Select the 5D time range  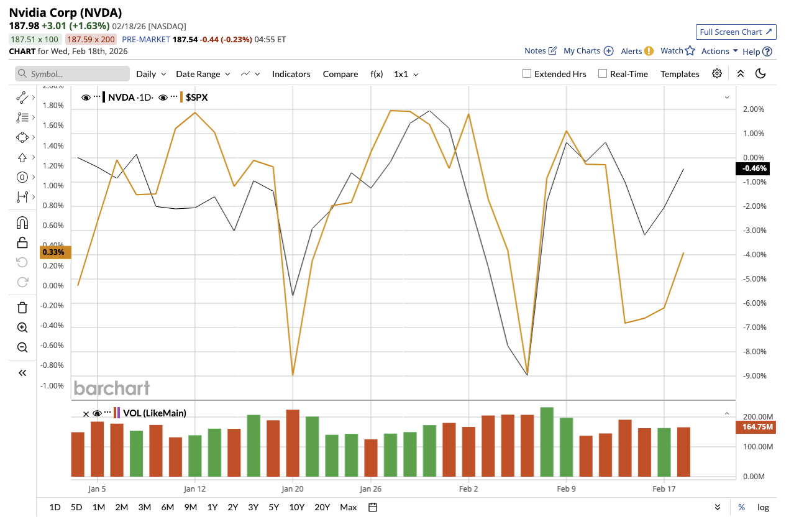pyautogui.click(x=76, y=507)
